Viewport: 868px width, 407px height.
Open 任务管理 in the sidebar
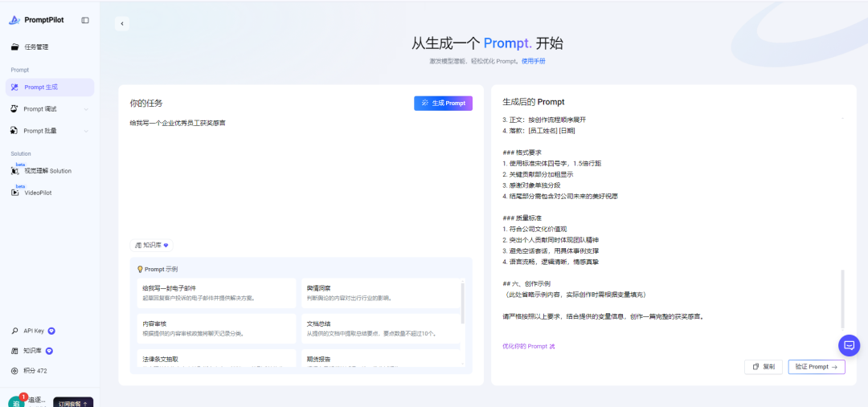50,47
